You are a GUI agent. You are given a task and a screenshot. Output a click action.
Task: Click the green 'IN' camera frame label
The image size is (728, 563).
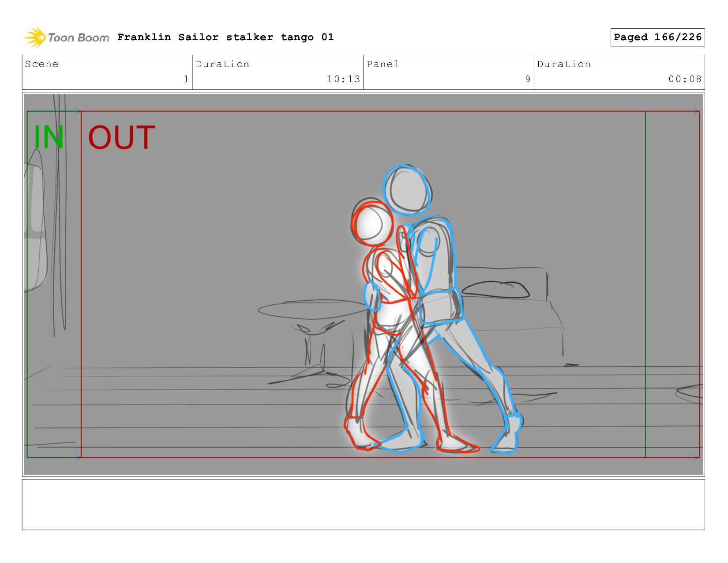49,137
